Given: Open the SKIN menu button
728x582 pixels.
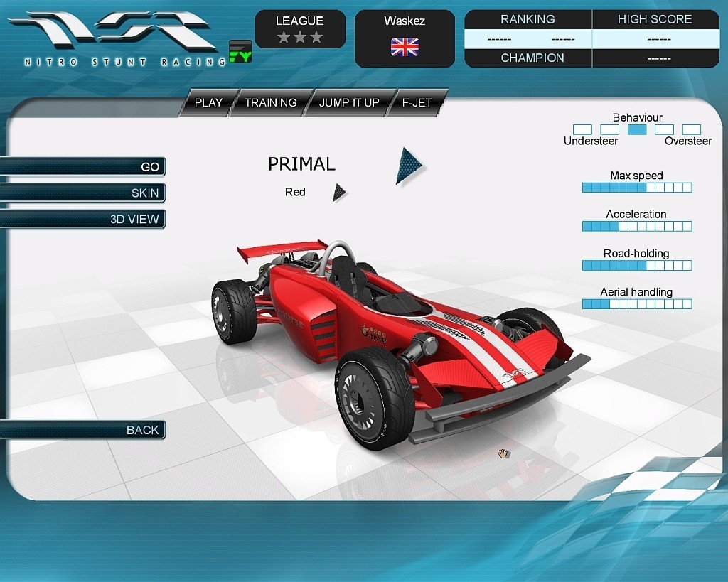Looking at the screenshot, I should pyautogui.click(x=82, y=193).
